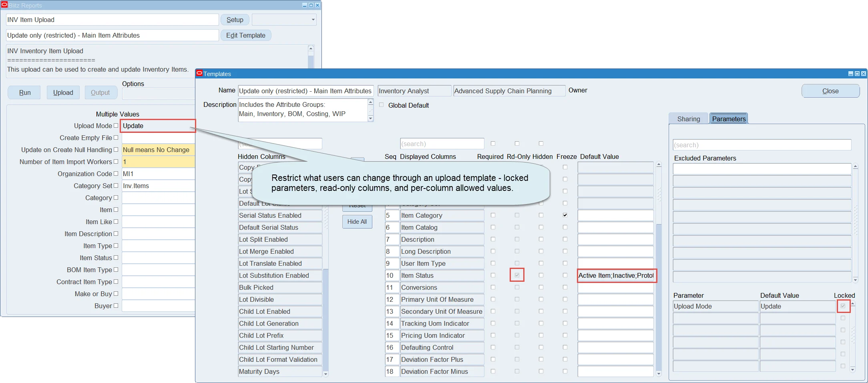The image size is (868, 383).
Task: Click the Upload Mode parameter default value Update
Action: tap(798, 306)
